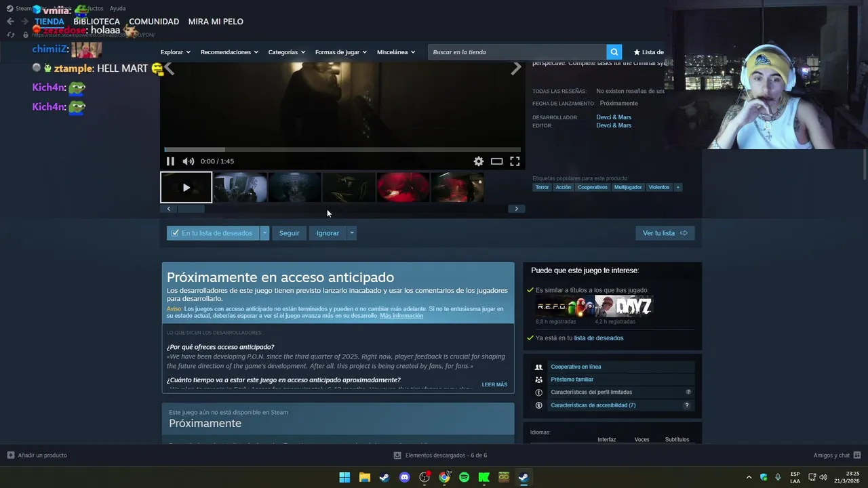Screen dimensions: 868x488
Task: Open the BIBLIOTECA tab
Action: click(x=96, y=22)
